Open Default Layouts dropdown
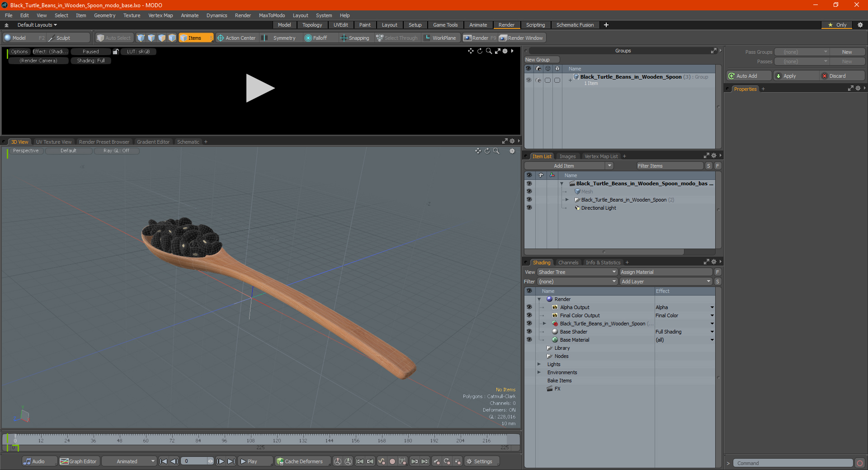868x470 pixels. (x=38, y=25)
